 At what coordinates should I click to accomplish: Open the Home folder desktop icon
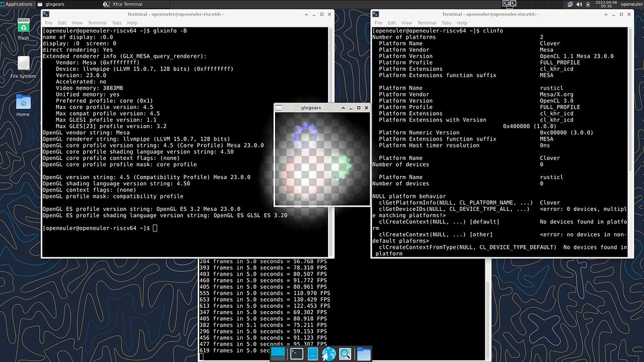tap(23, 103)
